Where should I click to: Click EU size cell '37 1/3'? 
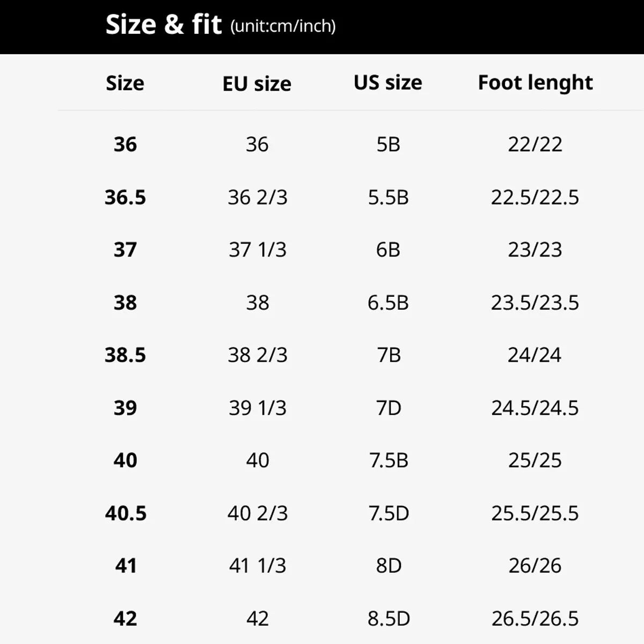click(258, 250)
